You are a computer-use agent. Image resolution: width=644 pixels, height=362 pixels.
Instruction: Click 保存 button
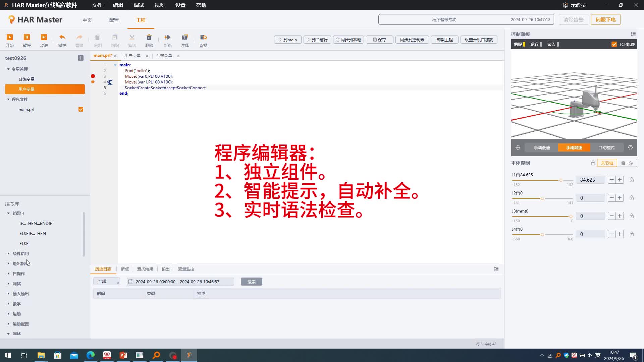coord(379,40)
